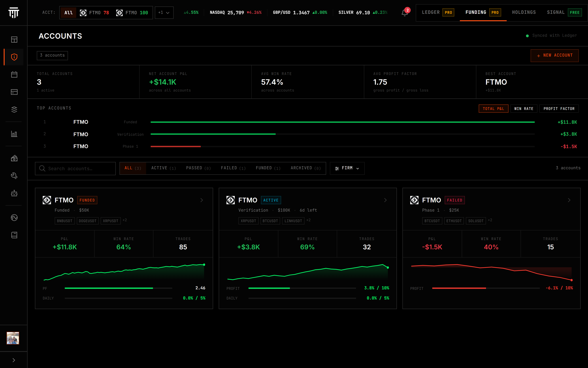Toggle the FTMO 100 account chip
The width and height of the screenshot is (588, 368).
[x=132, y=13]
